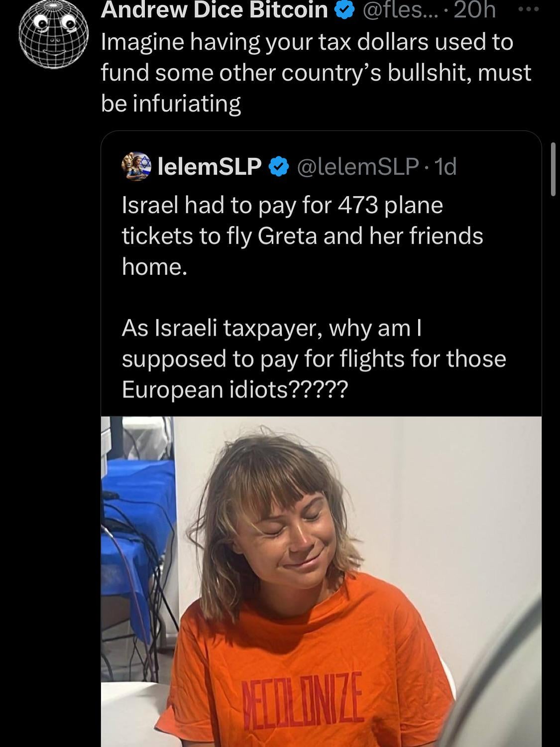Open lelemSLP's small profile avatar
The image size is (560, 747).
136,166
